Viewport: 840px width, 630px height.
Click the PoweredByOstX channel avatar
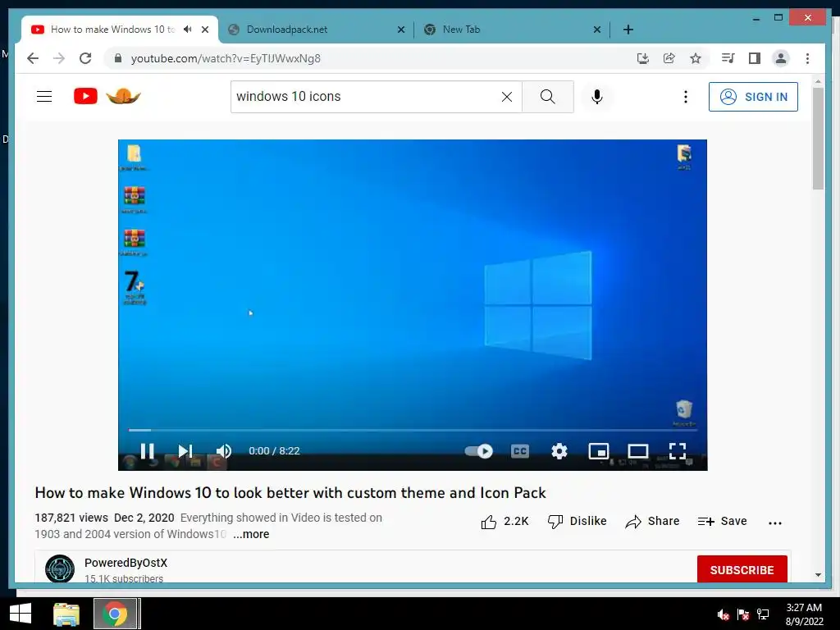[x=59, y=568]
